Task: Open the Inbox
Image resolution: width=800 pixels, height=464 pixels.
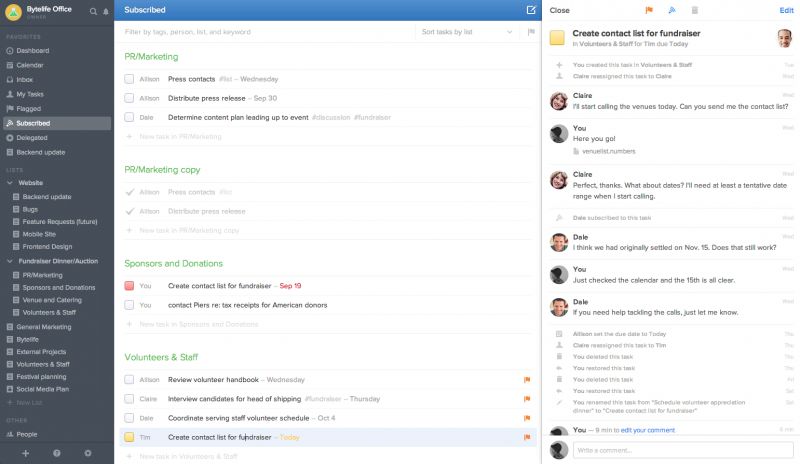Action: click(x=24, y=80)
